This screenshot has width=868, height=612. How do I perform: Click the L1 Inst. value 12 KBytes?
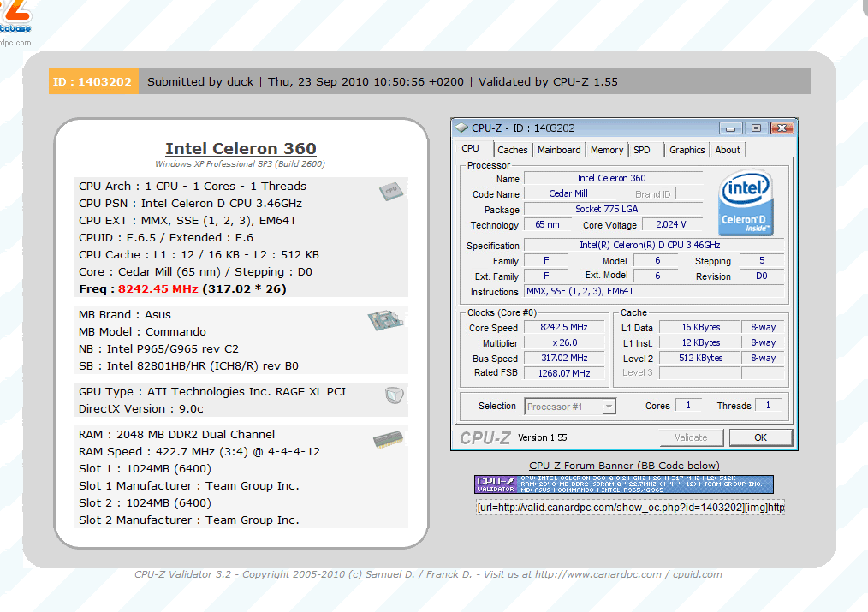coord(700,342)
